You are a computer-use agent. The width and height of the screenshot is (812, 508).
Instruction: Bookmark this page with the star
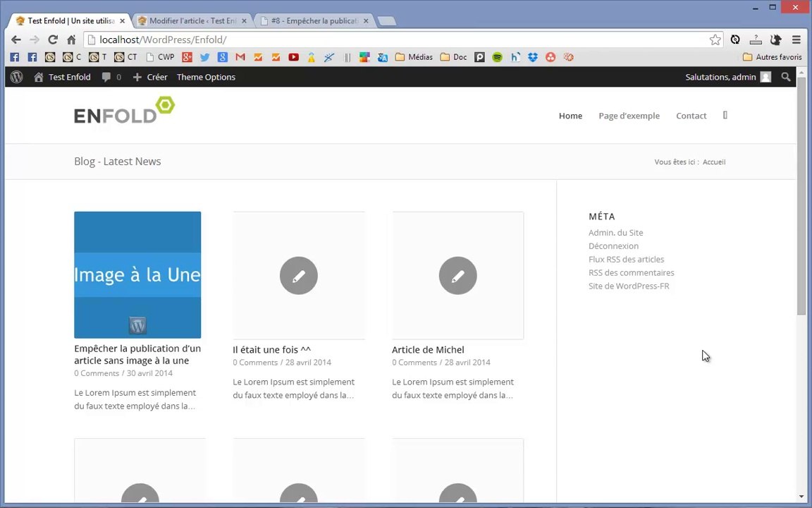point(715,40)
